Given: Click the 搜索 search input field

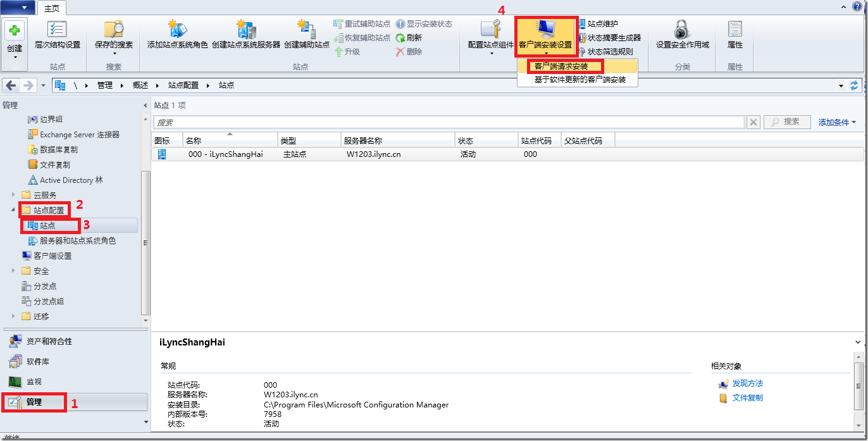Looking at the screenshot, I should point(449,122).
